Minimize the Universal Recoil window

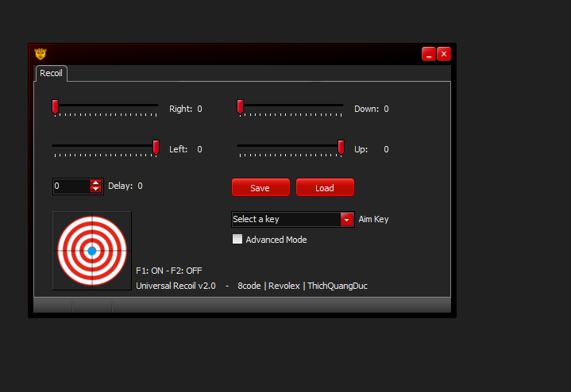click(428, 54)
